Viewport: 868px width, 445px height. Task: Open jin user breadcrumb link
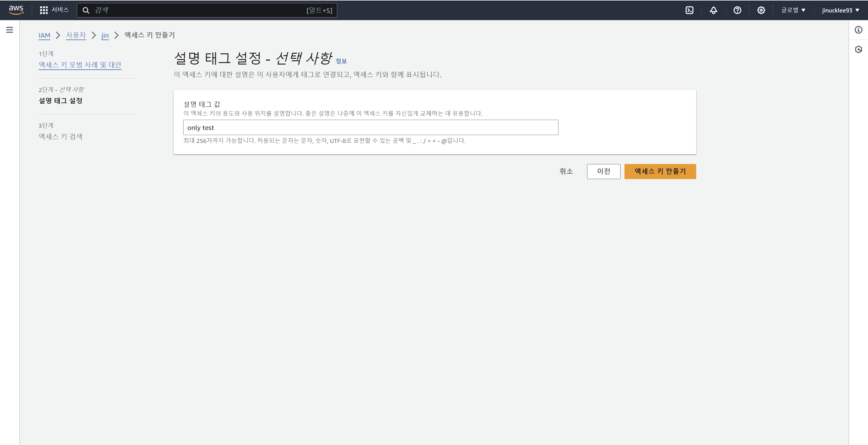tap(105, 35)
